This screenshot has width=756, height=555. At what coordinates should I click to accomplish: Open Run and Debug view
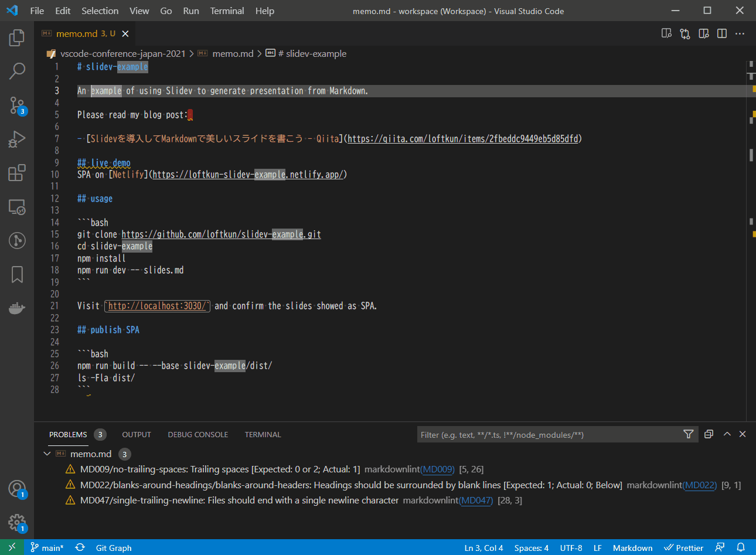tap(17, 139)
